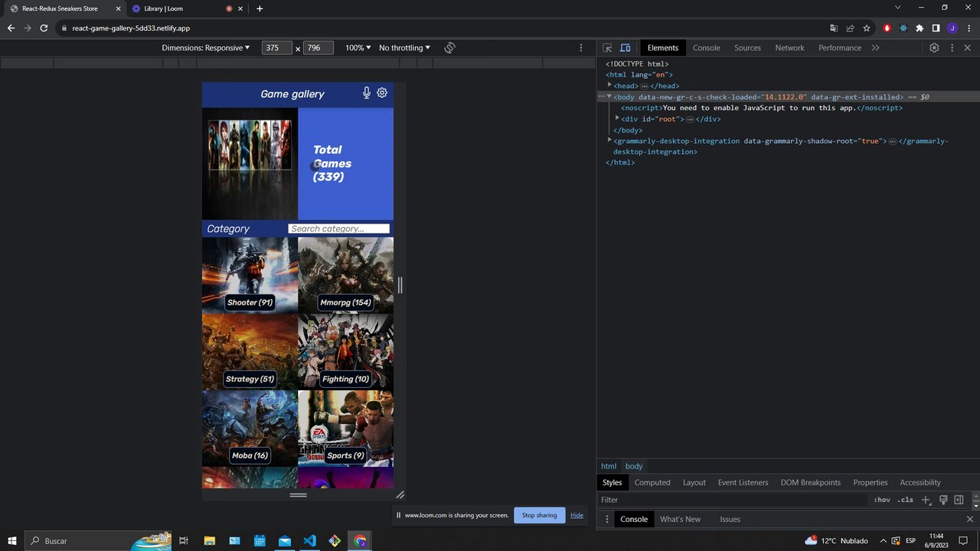
Task: Show hidden system tray icons
Action: pyautogui.click(x=883, y=540)
